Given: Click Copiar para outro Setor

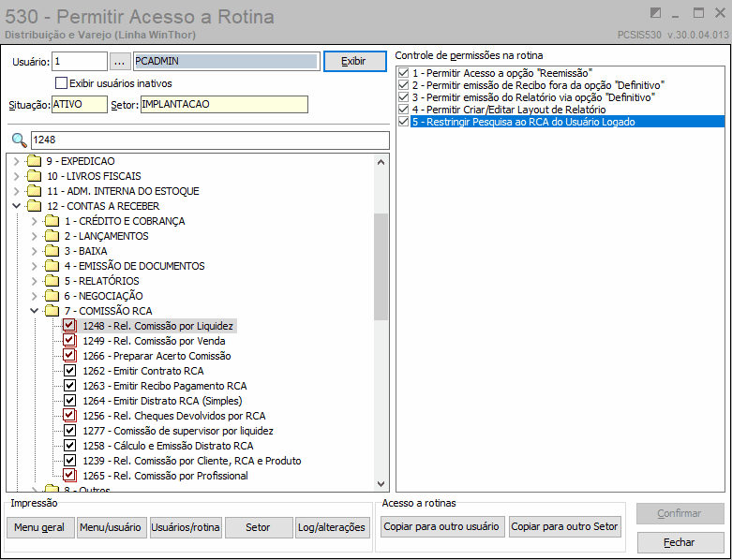Looking at the screenshot, I should [564, 526].
